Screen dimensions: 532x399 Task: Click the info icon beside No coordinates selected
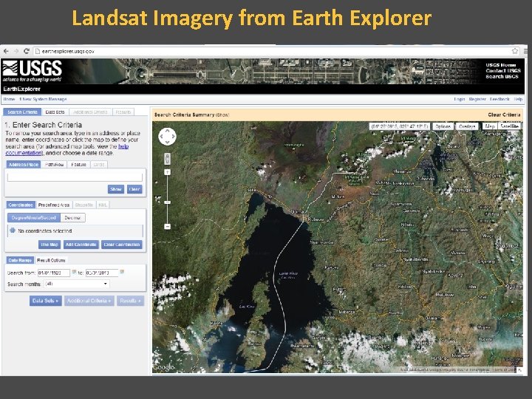[13, 231]
